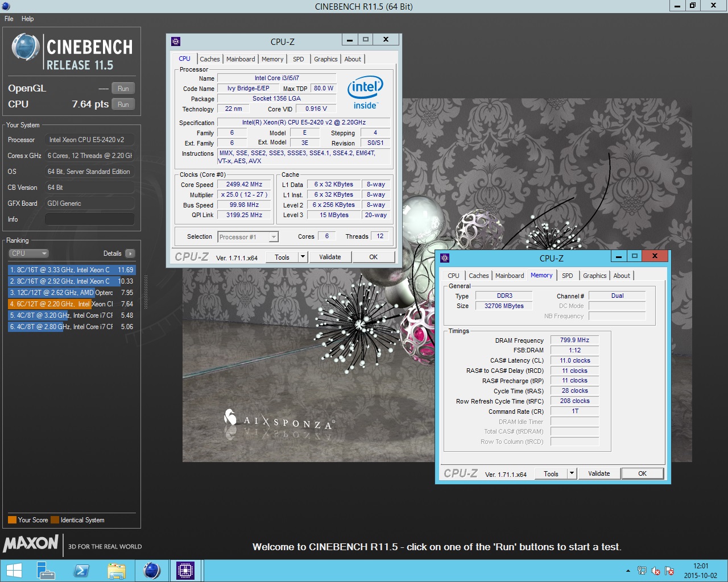This screenshot has width=728, height=582.
Task: Click Validate in the CPU-Z Memory window
Action: coord(599,473)
